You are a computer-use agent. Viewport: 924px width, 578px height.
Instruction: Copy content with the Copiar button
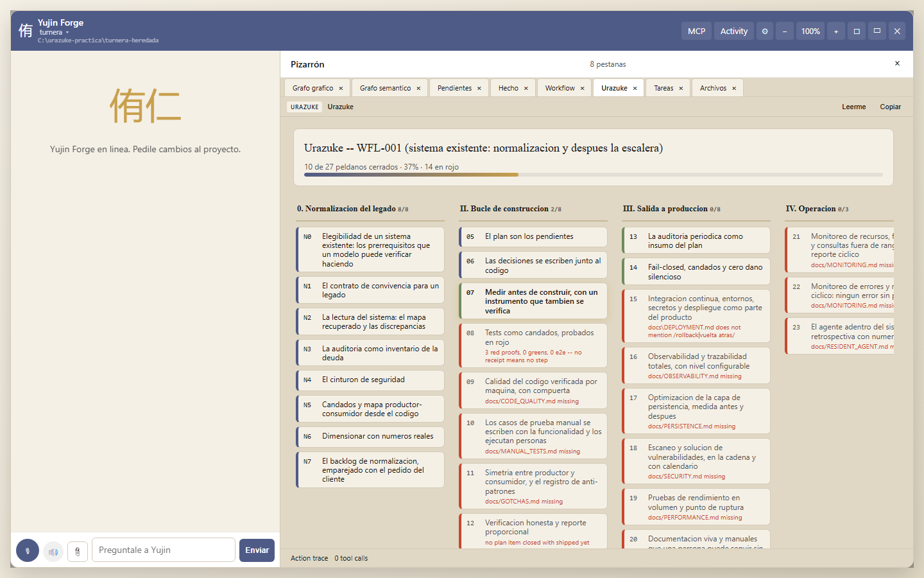click(x=890, y=107)
